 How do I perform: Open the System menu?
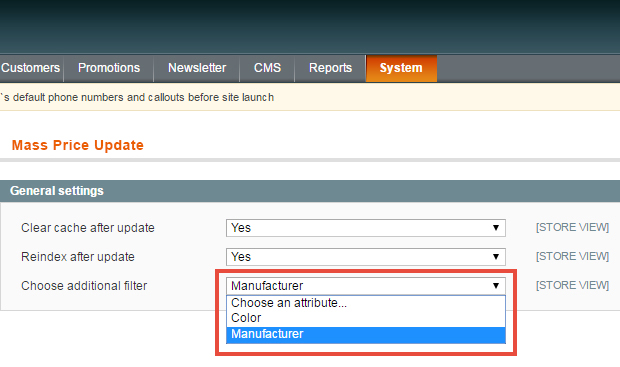point(401,68)
